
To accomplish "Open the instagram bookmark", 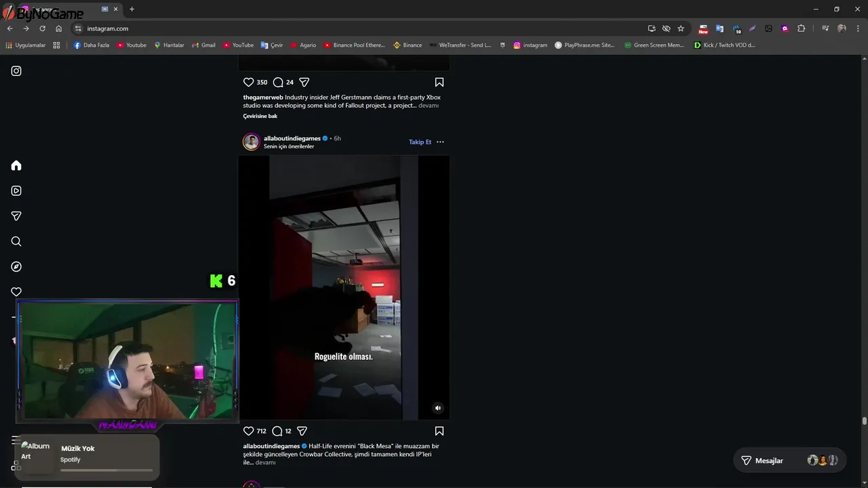I will pos(530,45).
